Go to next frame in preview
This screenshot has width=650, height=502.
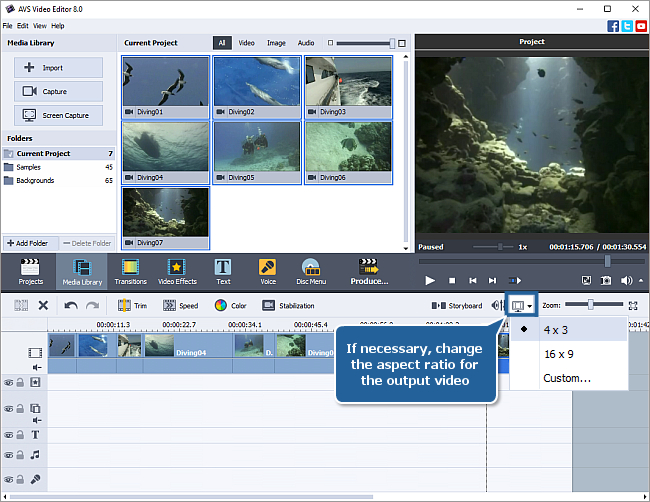click(492, 281)
